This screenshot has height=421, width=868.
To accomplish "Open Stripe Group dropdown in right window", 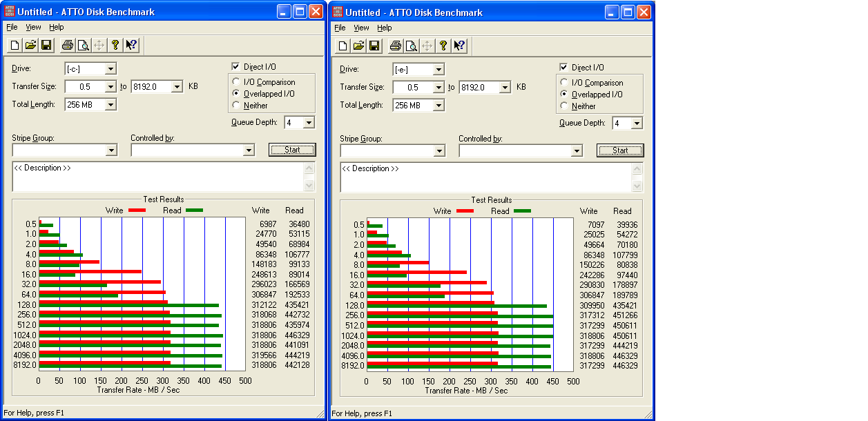I will click(439, 151).
